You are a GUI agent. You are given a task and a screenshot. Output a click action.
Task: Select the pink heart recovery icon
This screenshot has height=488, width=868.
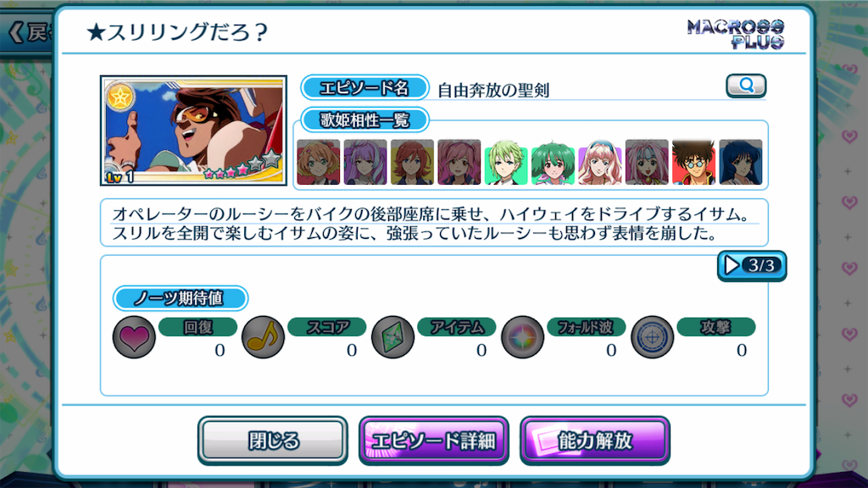pyautogui.click(x=134, y=337)
